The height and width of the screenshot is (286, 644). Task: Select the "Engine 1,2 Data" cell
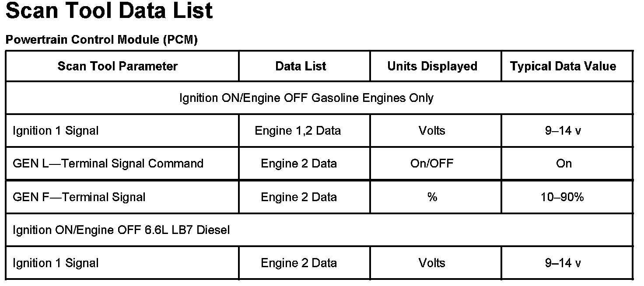(x=297, y=130)
